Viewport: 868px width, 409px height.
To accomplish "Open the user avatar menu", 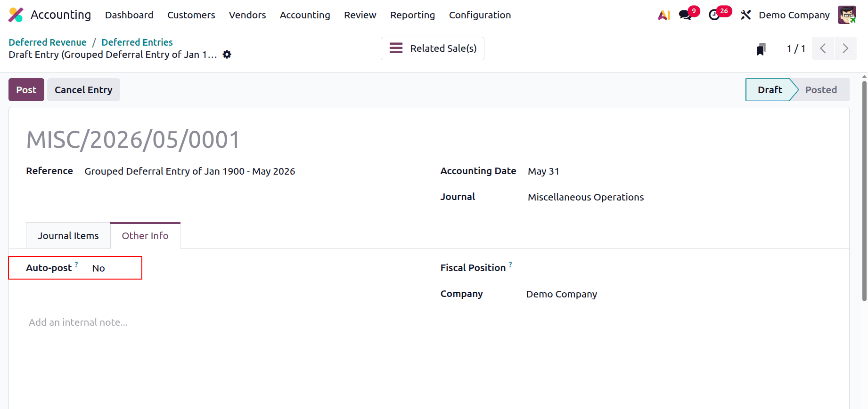I will pyautogui.click(x=846, y=15).
